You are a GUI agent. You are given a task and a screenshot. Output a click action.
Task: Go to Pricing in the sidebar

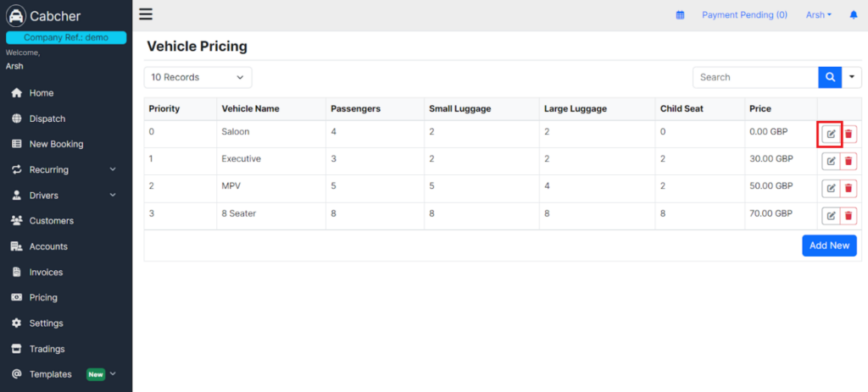pos(43,297)
